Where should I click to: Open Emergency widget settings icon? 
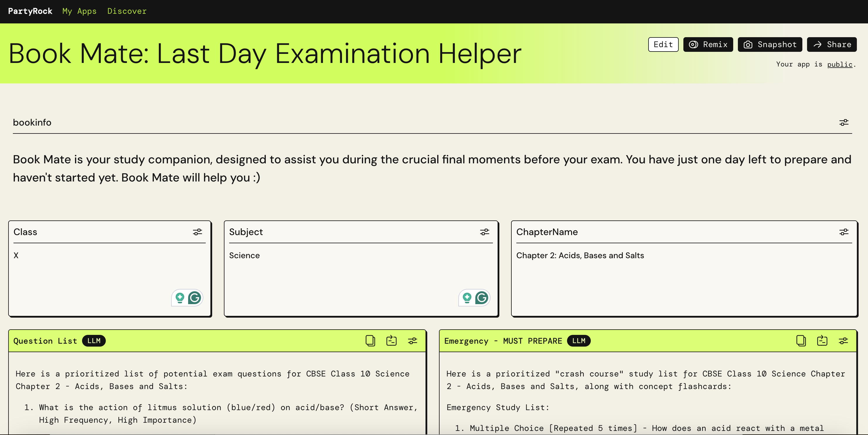tap(843, 341)
